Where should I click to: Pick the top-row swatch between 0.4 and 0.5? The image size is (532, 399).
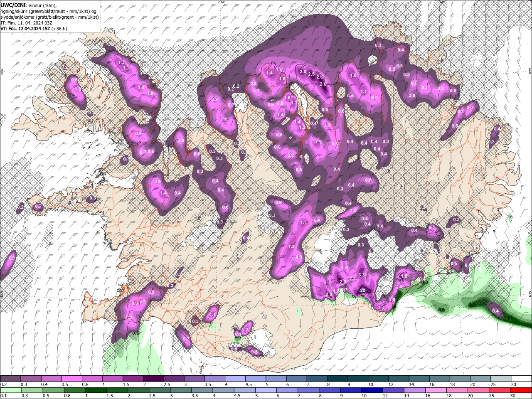[x=51, y=379]
